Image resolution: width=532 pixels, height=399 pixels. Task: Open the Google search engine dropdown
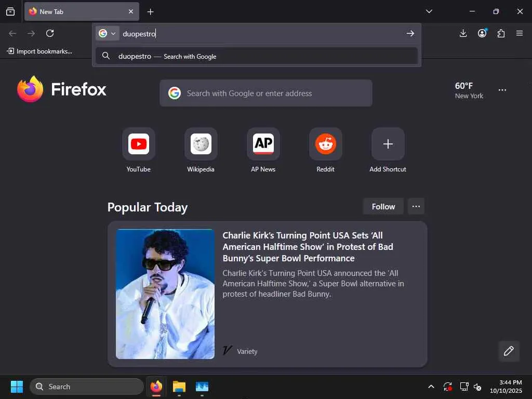click(107, 33)
